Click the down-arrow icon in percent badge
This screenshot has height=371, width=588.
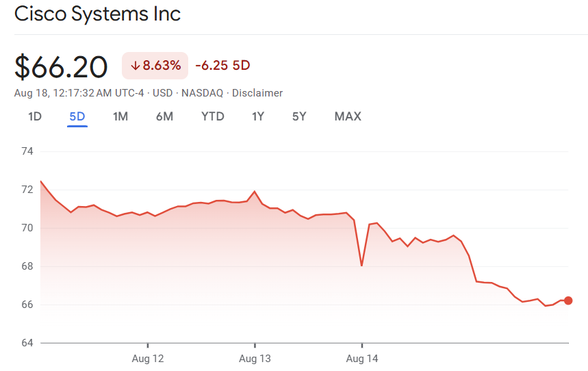coord(135,66)
